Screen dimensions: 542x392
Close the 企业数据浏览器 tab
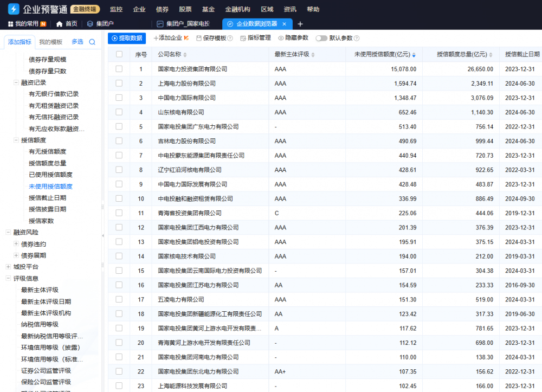[284, 24]
